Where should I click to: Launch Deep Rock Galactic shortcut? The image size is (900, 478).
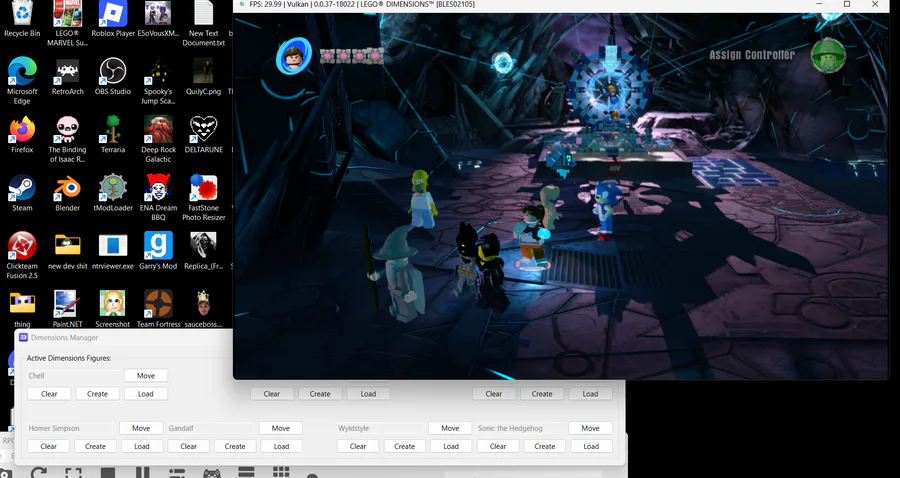point(158,139)
